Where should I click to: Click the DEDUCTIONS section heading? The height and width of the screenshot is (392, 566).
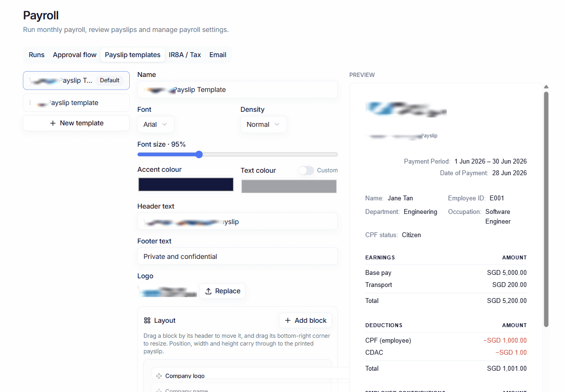coord(384,325)
